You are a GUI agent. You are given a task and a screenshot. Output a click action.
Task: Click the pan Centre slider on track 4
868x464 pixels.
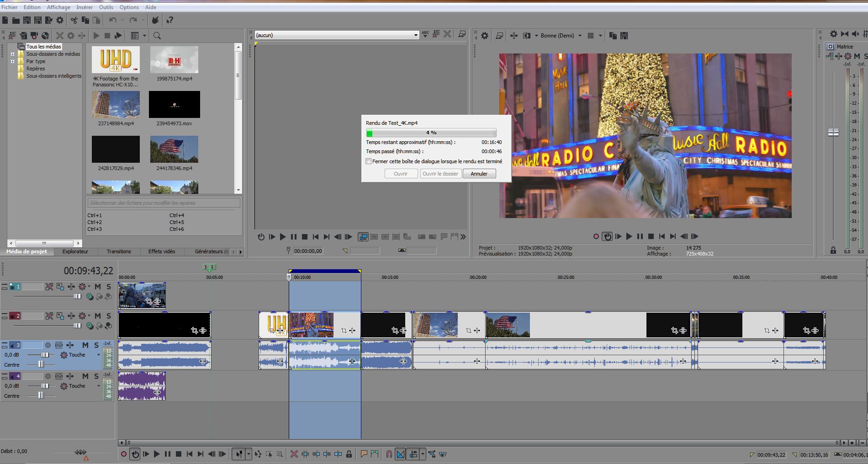[41, 395]
